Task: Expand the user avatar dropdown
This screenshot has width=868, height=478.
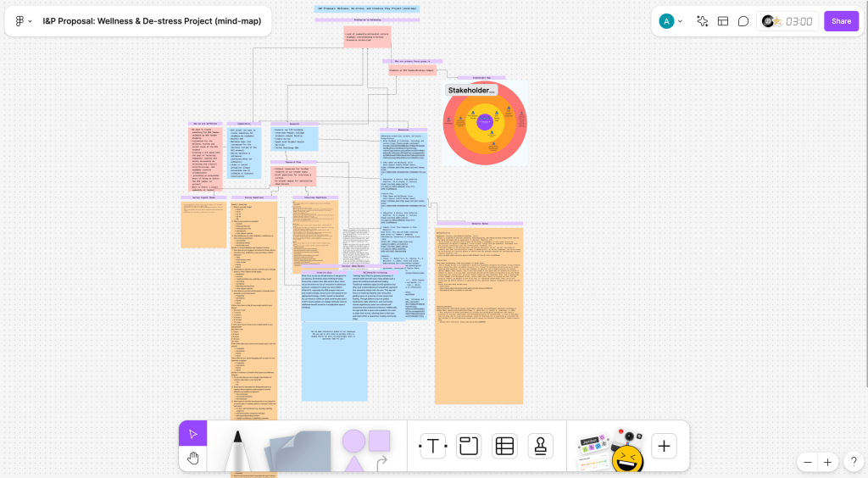Action: point(680,21)
